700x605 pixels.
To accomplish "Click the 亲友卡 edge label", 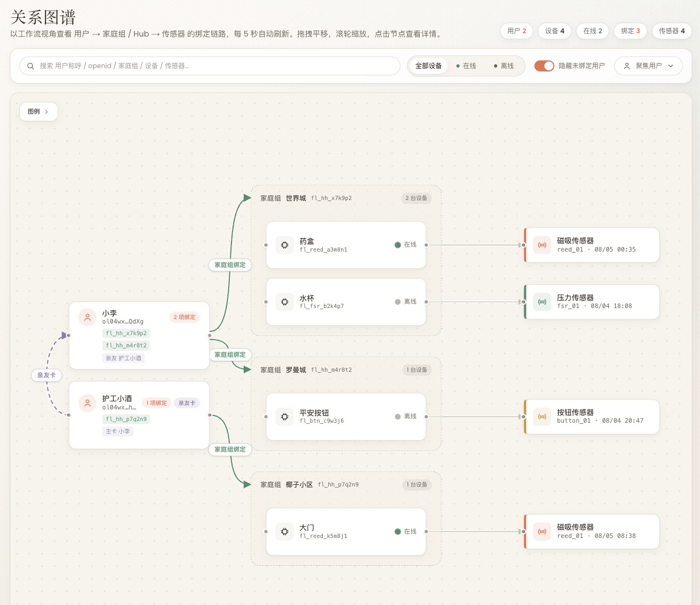I will tap(47, 375).
